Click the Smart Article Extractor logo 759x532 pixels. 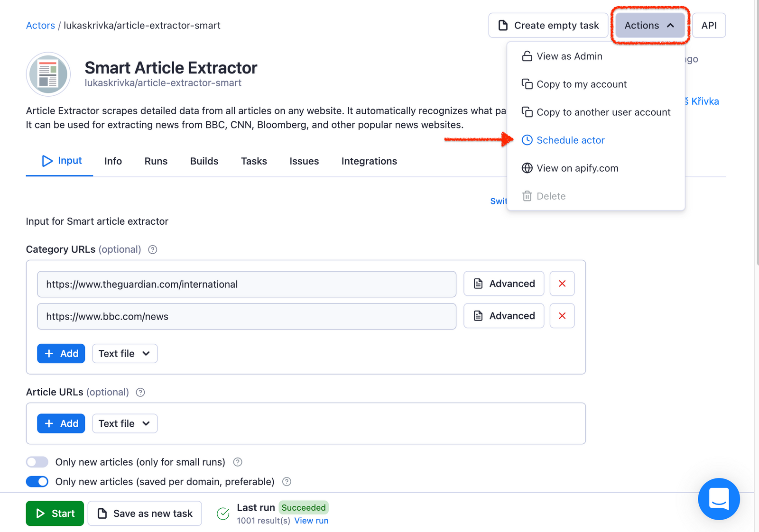click(x=48, y=74)
